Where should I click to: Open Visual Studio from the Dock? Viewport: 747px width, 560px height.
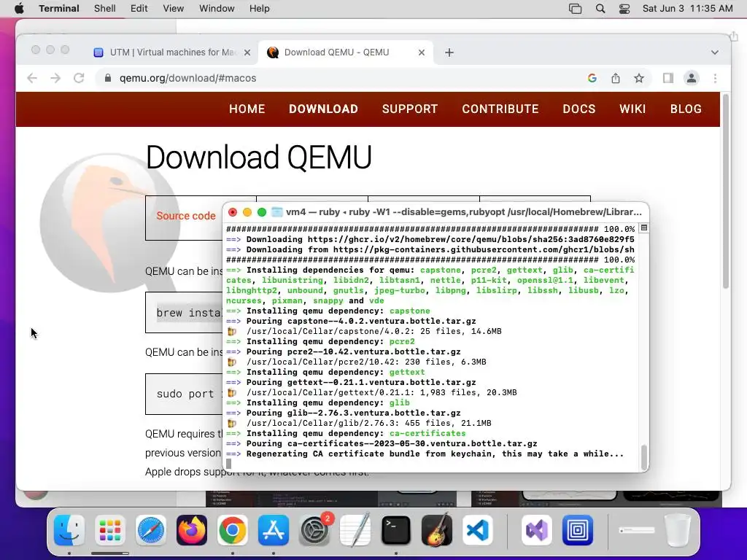[x=537, y=530]
